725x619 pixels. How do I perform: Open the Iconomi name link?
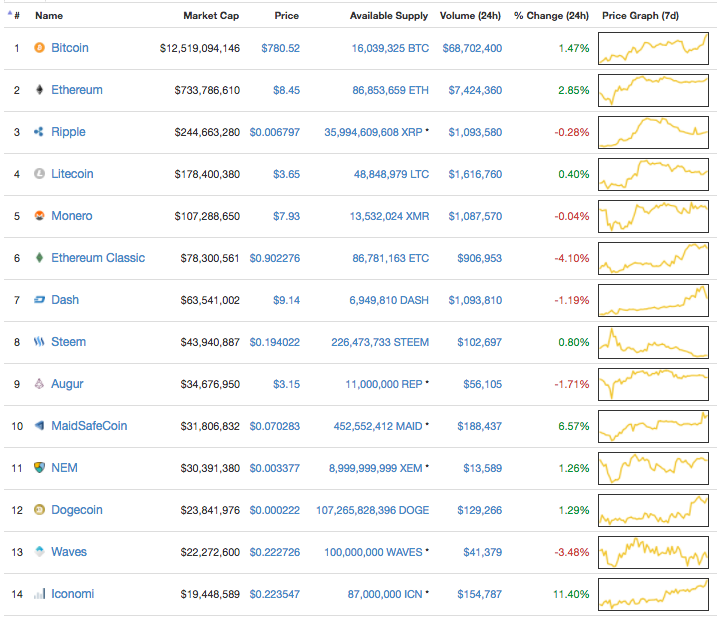73,594
